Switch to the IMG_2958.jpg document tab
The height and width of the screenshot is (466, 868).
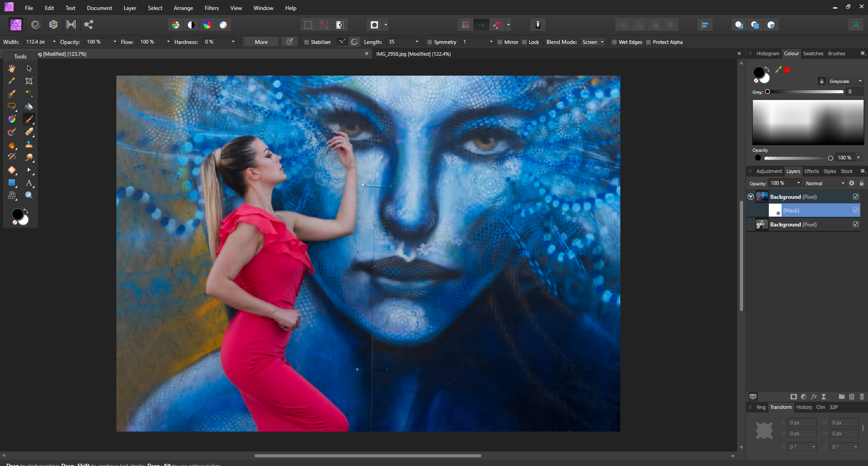point(413,54)
